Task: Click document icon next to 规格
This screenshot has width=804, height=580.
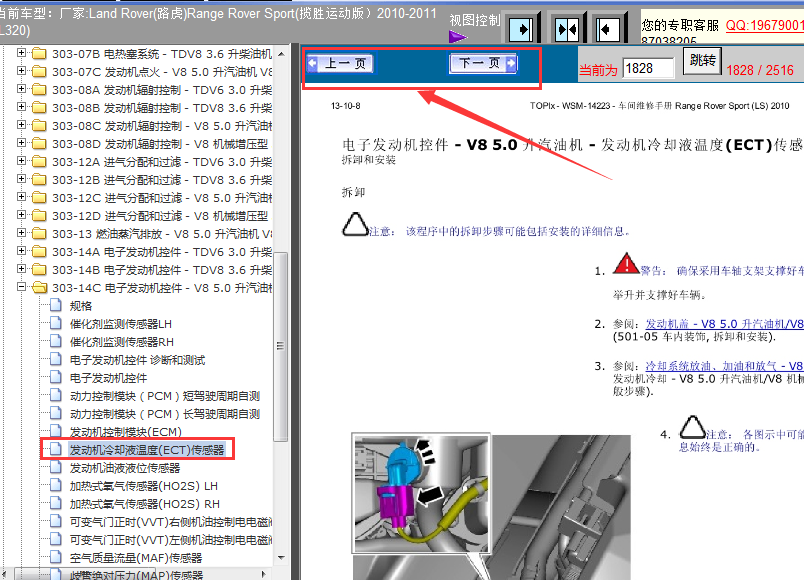Action: point(56,305)
